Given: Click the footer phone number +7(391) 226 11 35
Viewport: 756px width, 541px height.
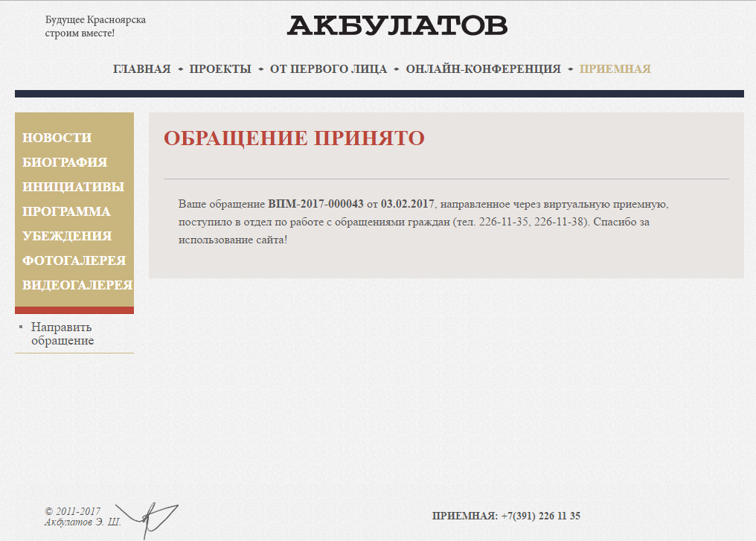Looking at the screenshot, I should [540, 516].
